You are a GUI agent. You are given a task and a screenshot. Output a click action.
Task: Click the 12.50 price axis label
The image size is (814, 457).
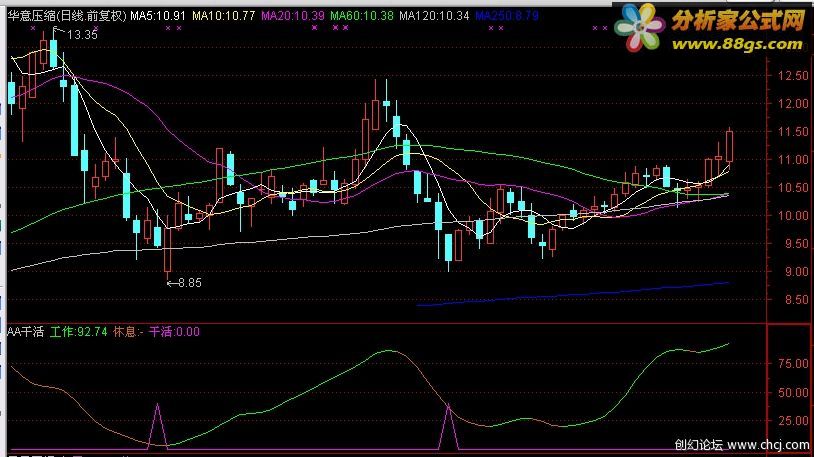tap(793, 76)
